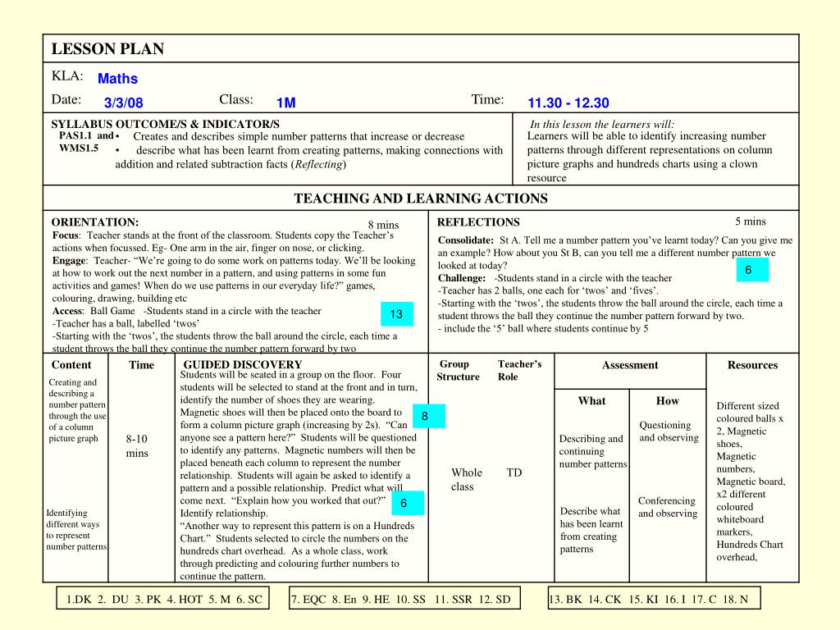Click the legend code "1.DK"
Viewport: 840px width, 630px height.
[79, 600]
